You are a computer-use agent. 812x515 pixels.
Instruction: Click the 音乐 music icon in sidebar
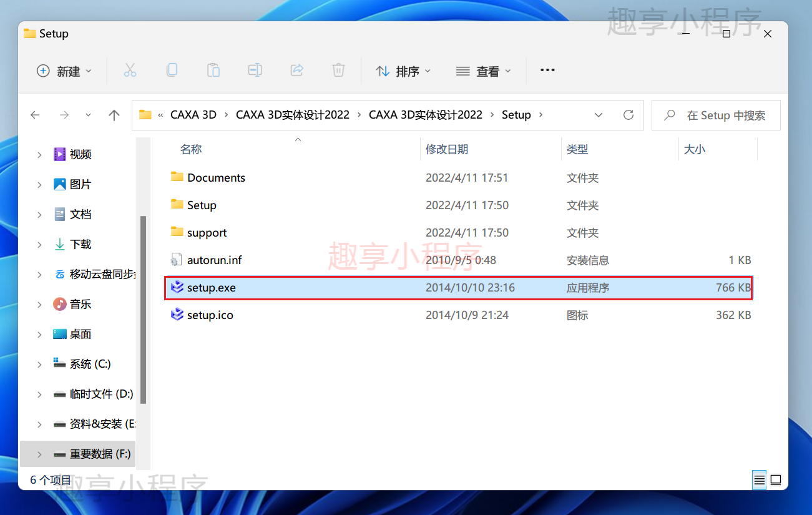(x=60, y=304)
